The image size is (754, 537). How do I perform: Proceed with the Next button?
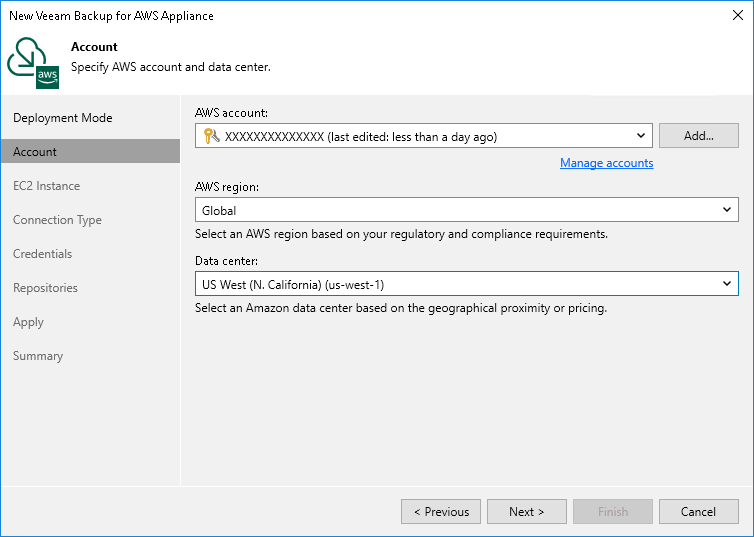[x=526, y=512]
